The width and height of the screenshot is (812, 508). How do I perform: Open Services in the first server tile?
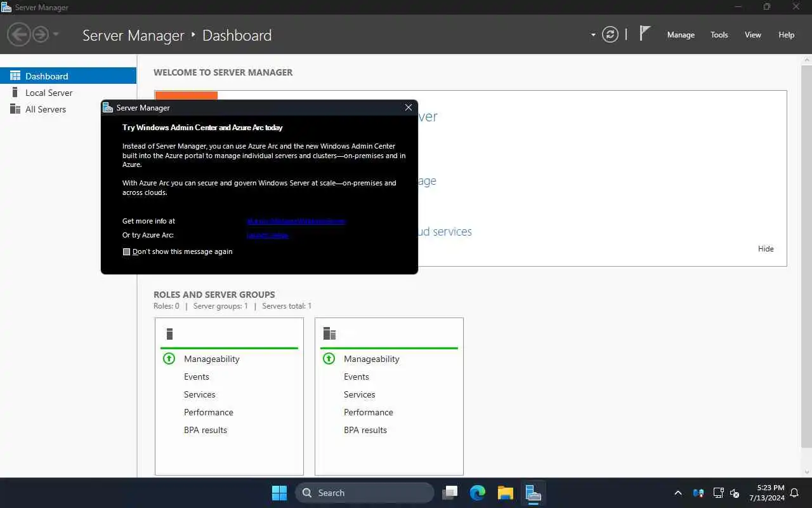click(x=199, y=394)
